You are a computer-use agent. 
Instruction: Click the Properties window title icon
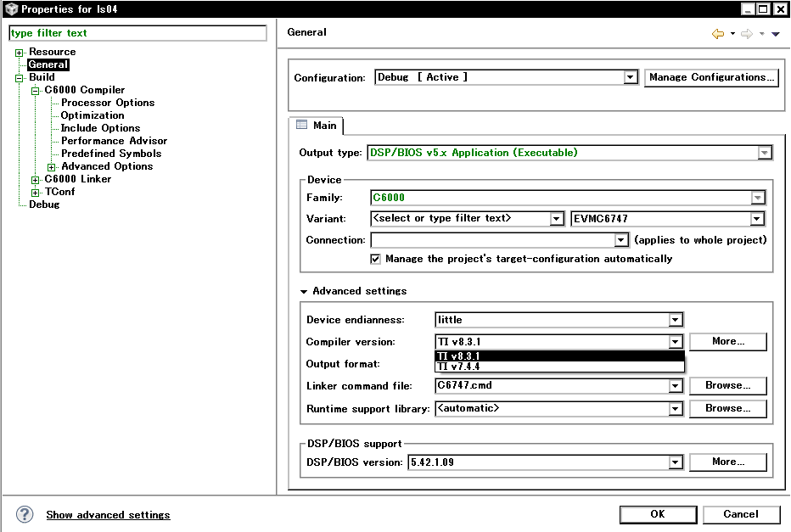point(11,9)
